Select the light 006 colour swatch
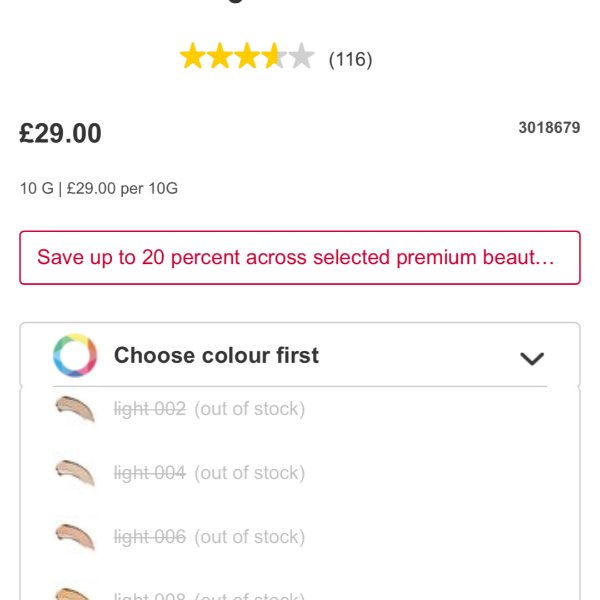This screenshot has height=600, width=600. click(75, 536)
